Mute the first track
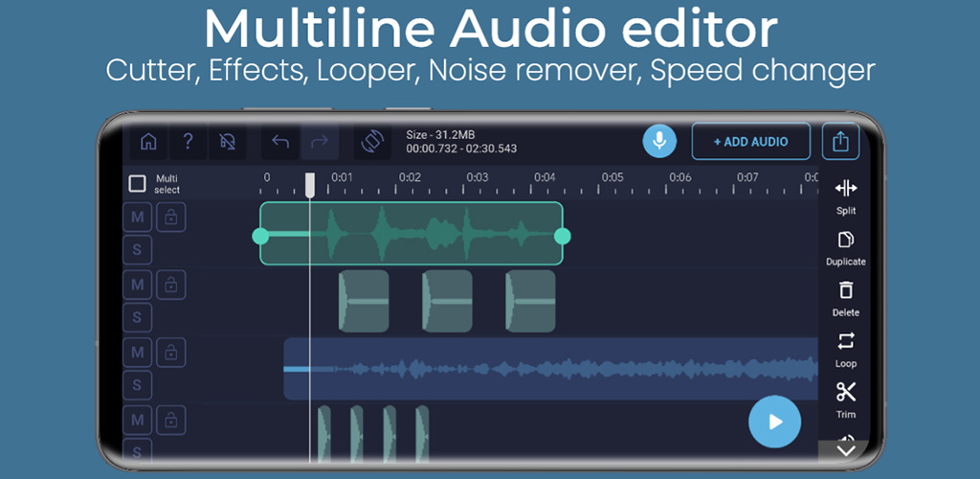The height and width of the screenshot is (479, 980). [138, 217]
